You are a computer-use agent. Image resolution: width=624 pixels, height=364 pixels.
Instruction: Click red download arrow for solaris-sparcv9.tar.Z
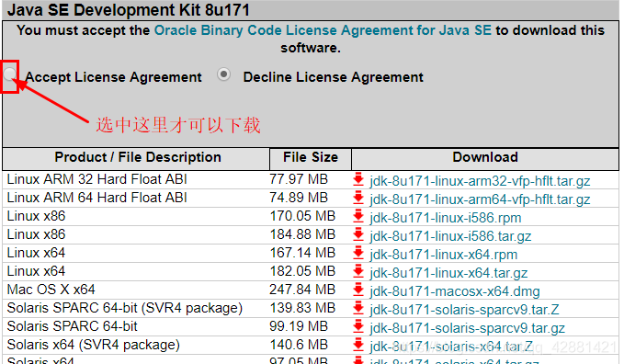click(358, 308)
